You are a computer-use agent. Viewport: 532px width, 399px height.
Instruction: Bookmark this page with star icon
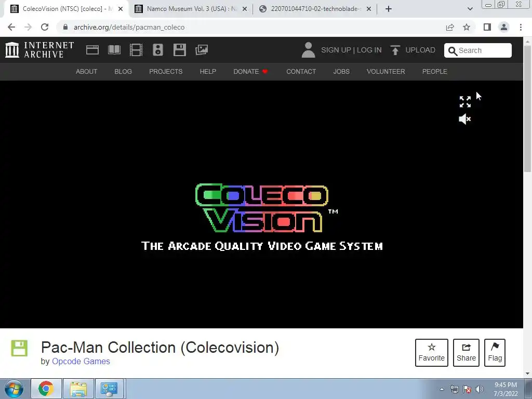(x=467, y=27)
